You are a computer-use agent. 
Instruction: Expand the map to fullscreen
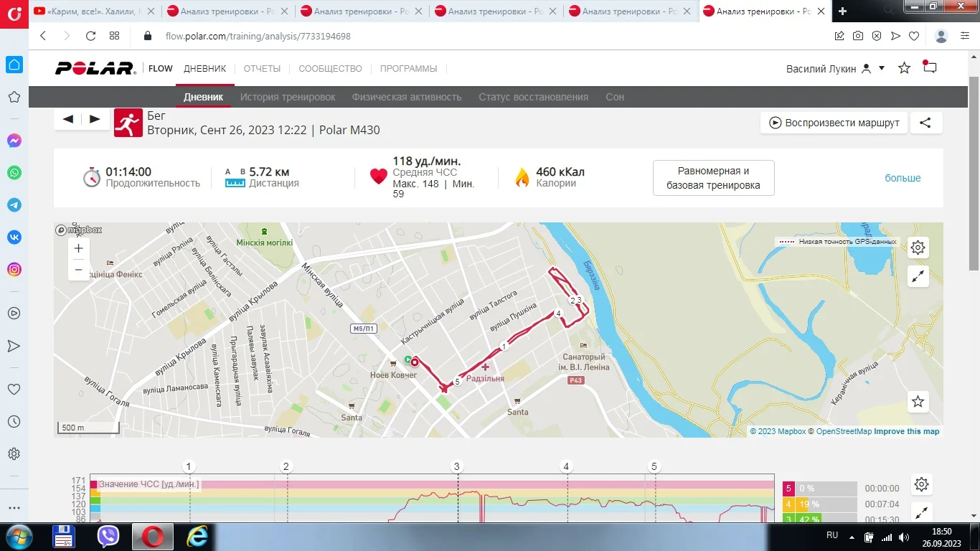pos(918,277)
